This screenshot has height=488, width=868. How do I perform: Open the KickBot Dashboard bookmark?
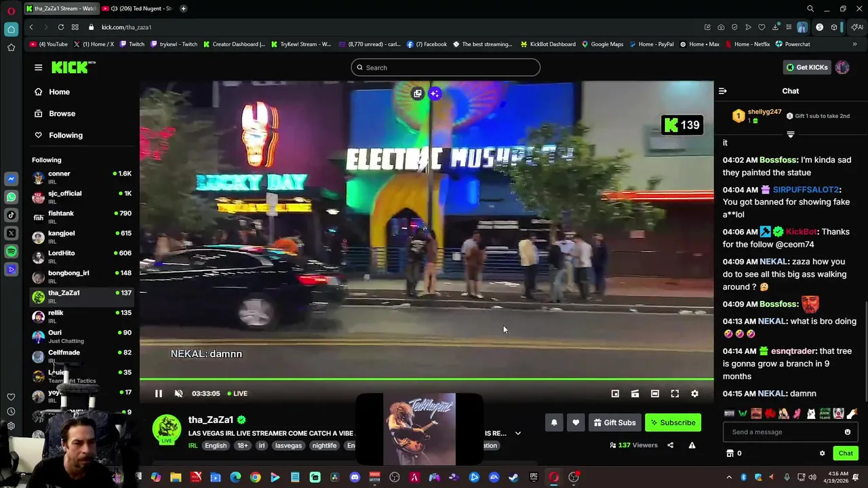[548, 44]
